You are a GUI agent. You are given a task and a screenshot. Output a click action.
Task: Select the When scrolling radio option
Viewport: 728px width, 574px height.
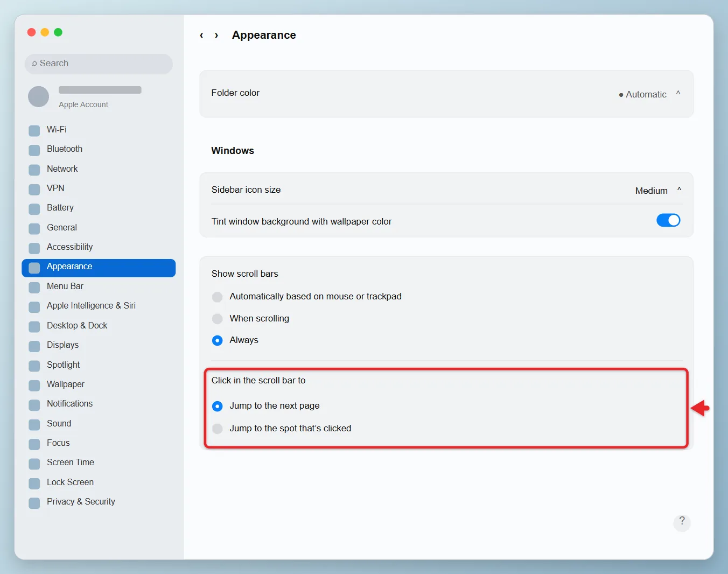(x=218, y=319)
